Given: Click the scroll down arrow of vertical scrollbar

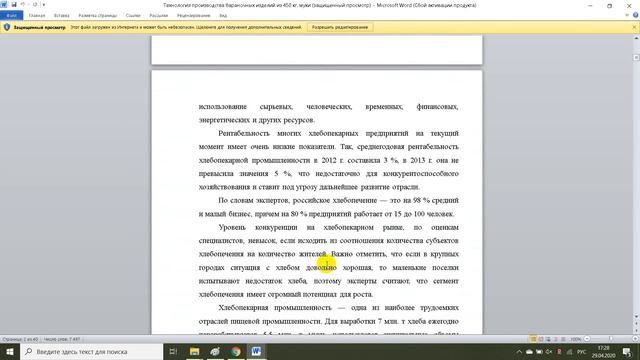Looking at the screenshot, I should coord(636,316).
